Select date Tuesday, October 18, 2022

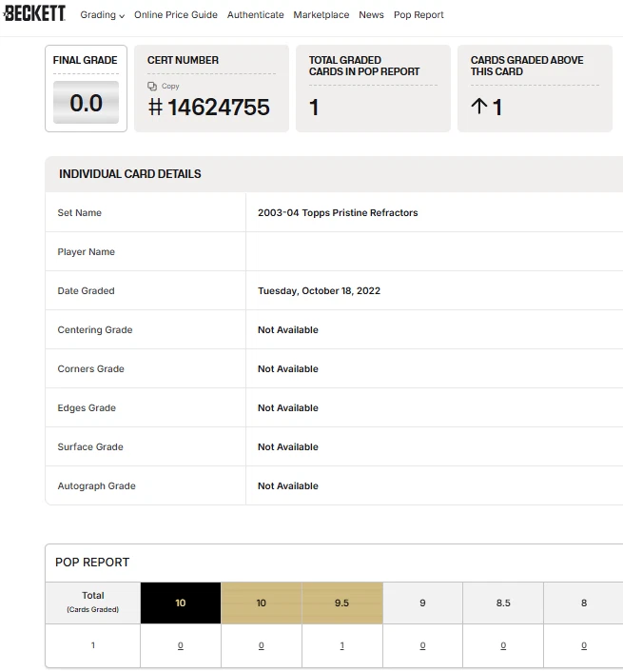point(319,291)
